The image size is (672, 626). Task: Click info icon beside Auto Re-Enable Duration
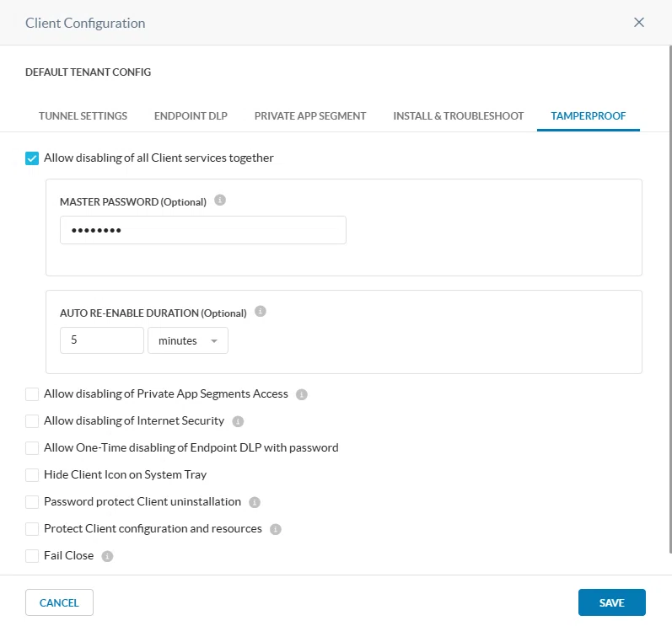coord(261,311)
